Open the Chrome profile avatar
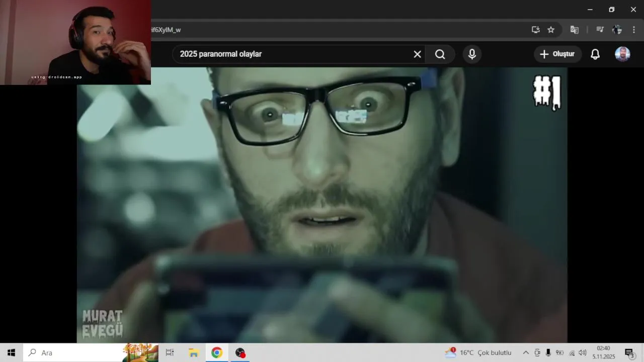This screenshot has width=644, height=362. tap(617, 30)
